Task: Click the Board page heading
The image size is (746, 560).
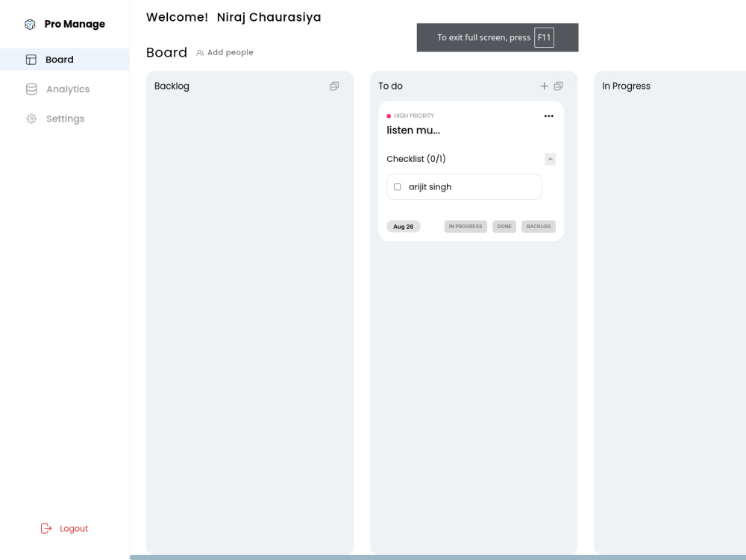Action: (166, 52)
